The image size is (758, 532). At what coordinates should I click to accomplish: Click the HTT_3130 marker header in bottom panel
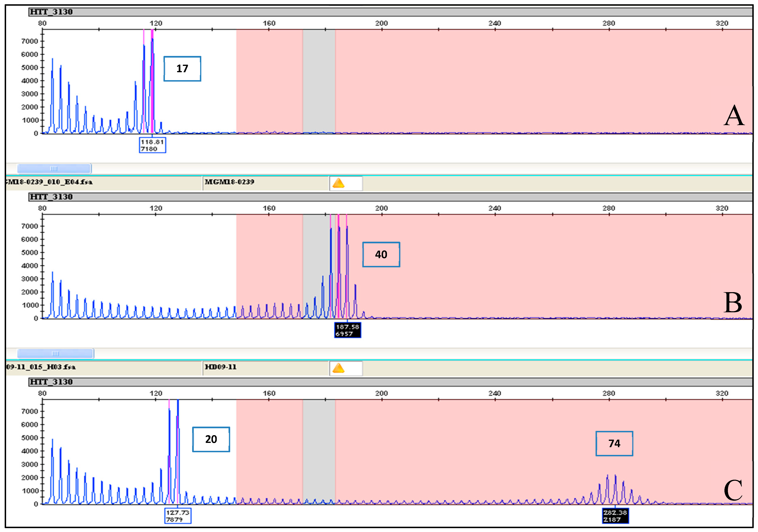pos(51,382)
